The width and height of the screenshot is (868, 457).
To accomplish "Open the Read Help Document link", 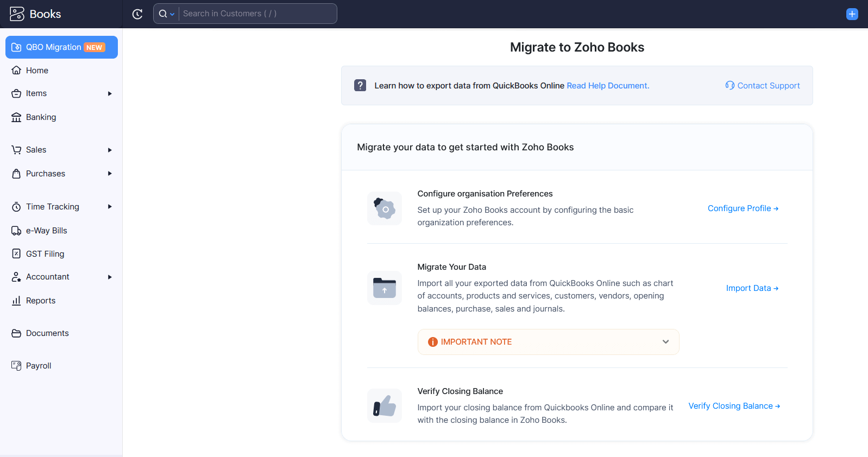I will tap(608, 86).
